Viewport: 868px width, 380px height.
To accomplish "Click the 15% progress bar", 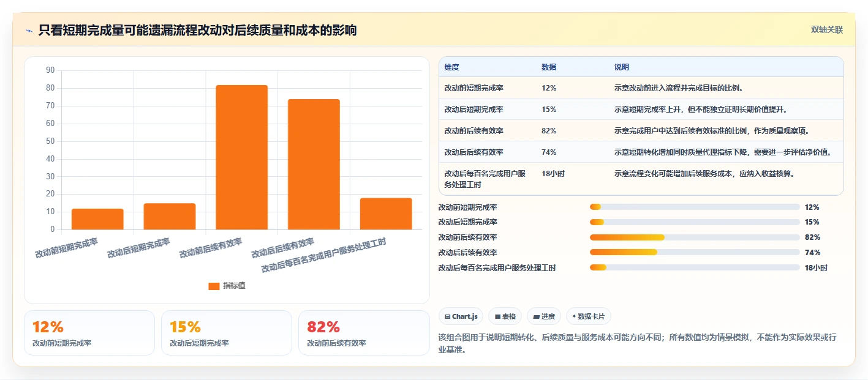I will click(x=695, y=222).
